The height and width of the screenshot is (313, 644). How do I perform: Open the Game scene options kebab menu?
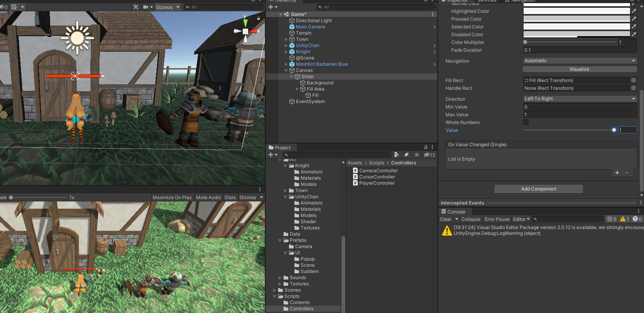point(433,14)
